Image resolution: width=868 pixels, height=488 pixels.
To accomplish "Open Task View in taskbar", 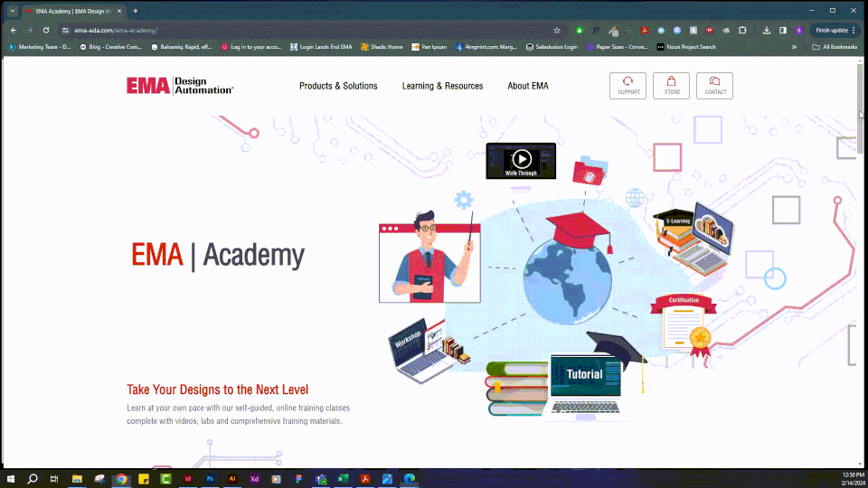I will (54, 479).
